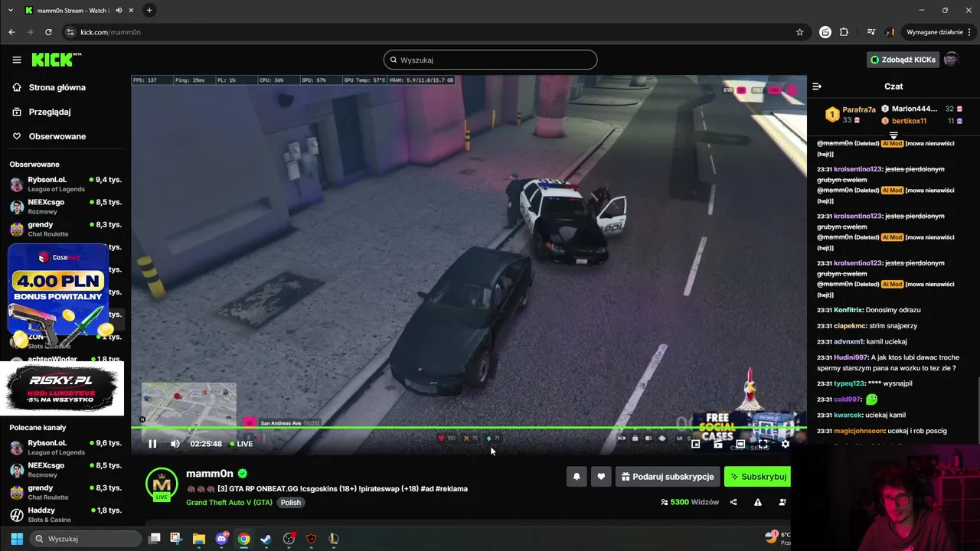The height and width of the screenshot is (551, 980).
Task: Open grendy in recommended channels
Action: coord(65,492)
